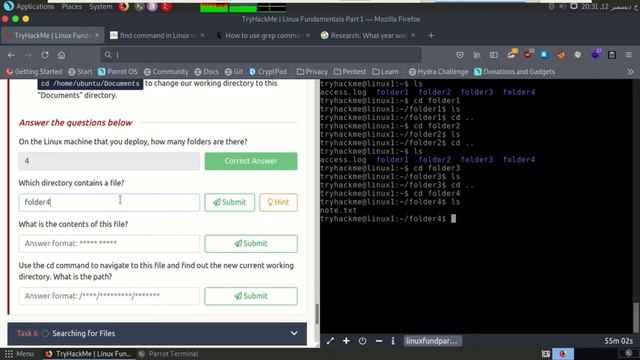Open the System menu
The height and width of the screenshot is (360, 640).
[x=100, y=7]
